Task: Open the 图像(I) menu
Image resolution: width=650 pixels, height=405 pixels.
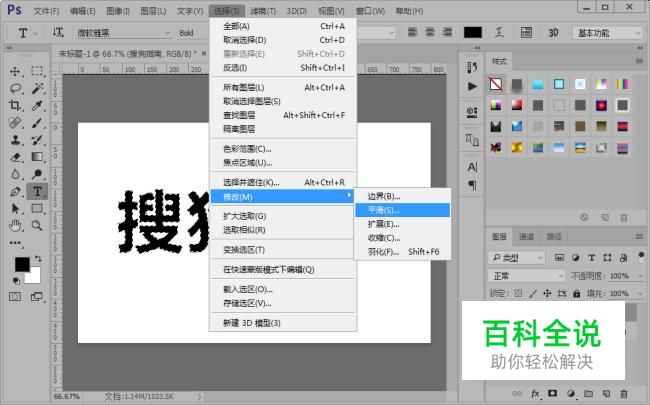Action: [x=118, y=11]
